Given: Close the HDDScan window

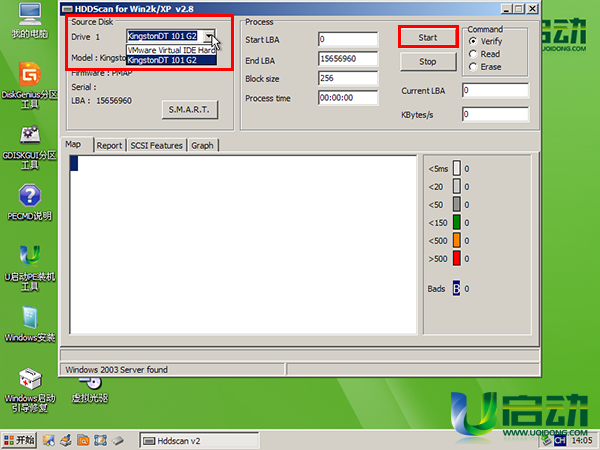Looking at the screenshot, I should pyautogui.click(x=532, y=8).
